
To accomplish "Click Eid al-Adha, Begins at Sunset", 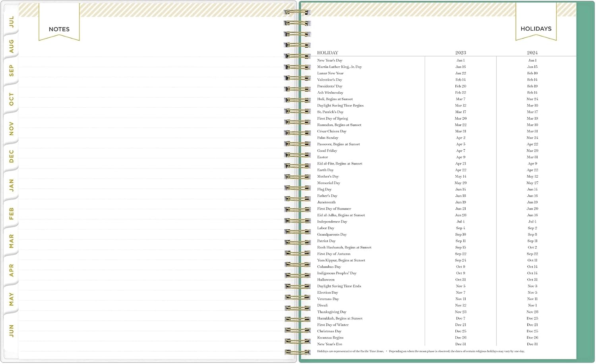I will [341, 215].
